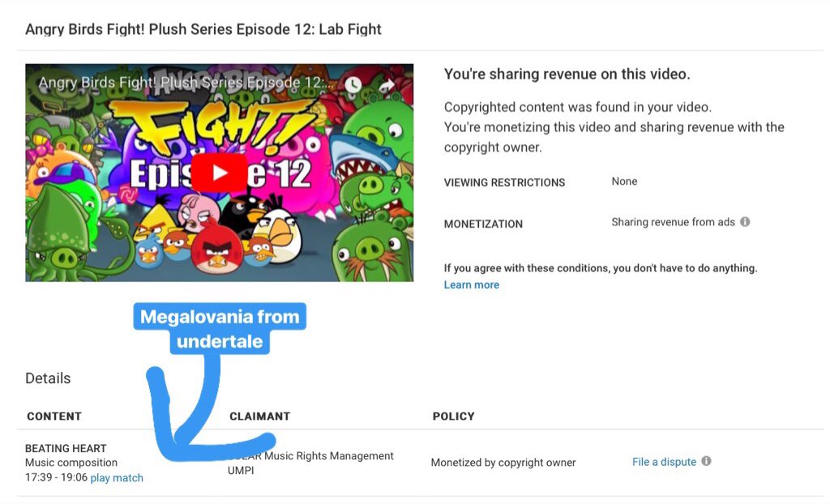Viewport: 830px width, 504px height.
Task: Click the Megalovania from undertale label
Action: click(220, 328)
